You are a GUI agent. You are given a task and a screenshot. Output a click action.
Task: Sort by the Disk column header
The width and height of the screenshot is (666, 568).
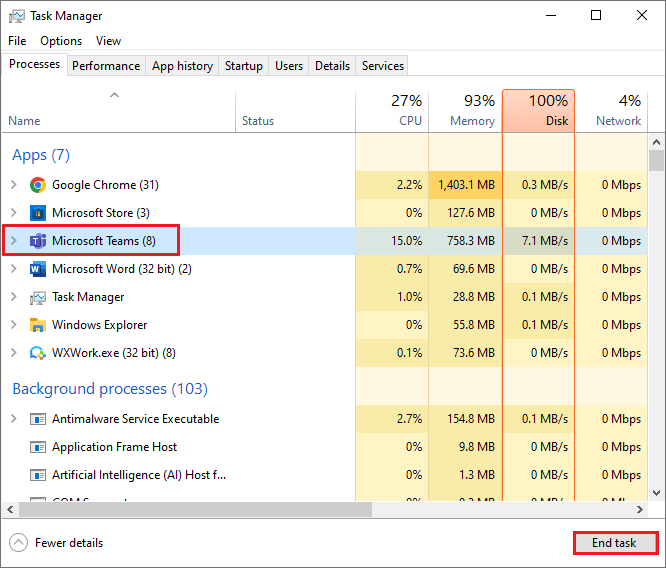point(538,111)
